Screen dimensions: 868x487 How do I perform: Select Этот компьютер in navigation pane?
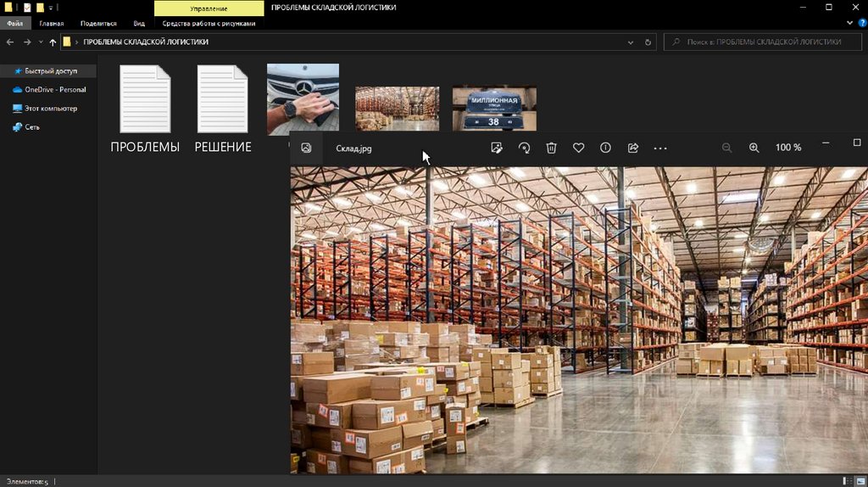point(50,109)
